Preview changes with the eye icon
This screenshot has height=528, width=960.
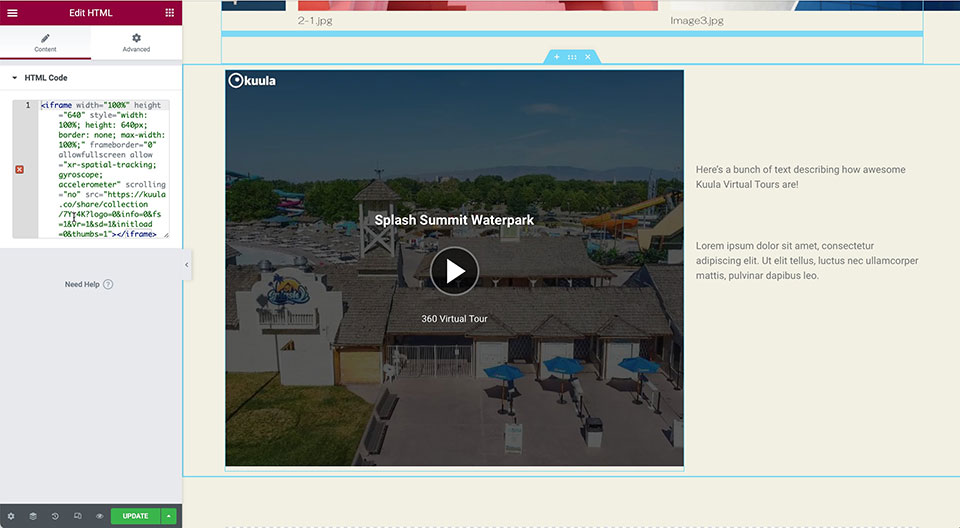pos(99,516)
